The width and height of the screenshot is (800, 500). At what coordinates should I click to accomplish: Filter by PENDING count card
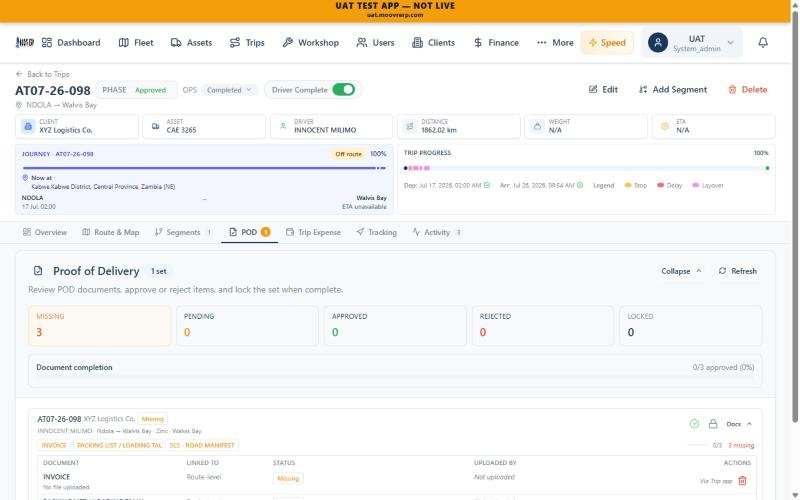click(247, 326)
